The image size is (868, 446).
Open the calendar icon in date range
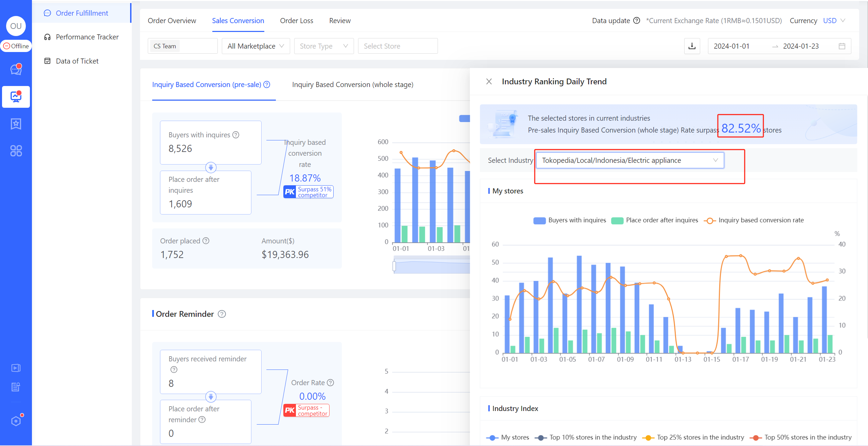(x=842, y=46)
